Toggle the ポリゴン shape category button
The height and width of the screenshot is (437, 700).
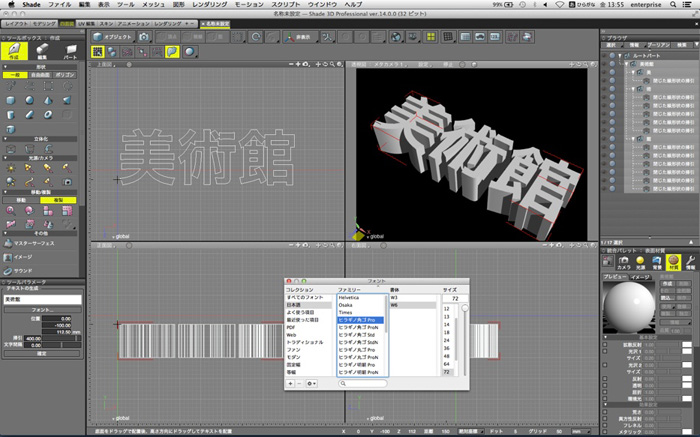(66, 74)
